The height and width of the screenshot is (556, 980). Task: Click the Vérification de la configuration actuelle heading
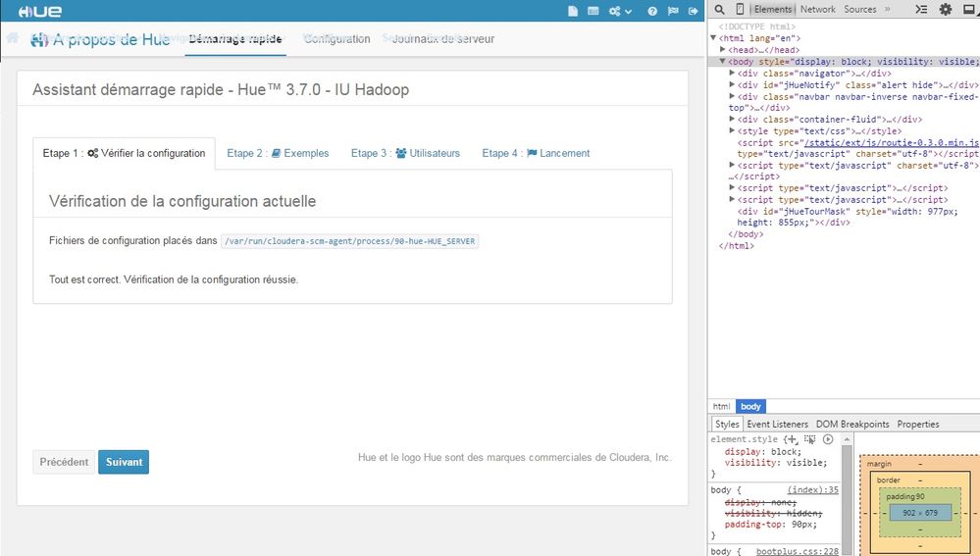182,201
